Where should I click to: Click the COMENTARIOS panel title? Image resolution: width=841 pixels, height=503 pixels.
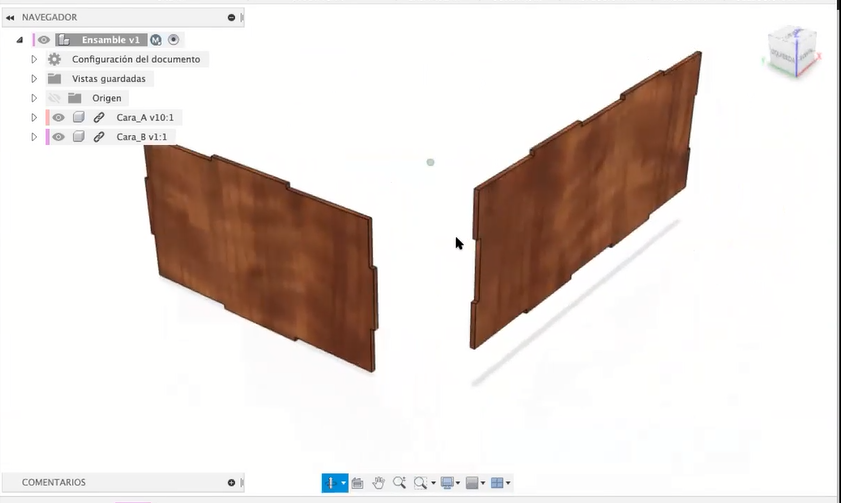click(54, 483)
